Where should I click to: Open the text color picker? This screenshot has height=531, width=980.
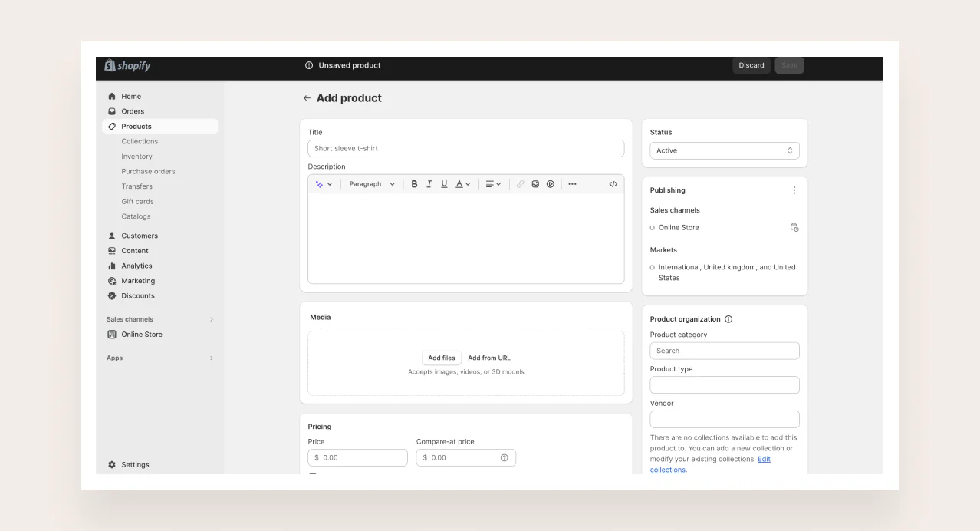coord(462,184)
